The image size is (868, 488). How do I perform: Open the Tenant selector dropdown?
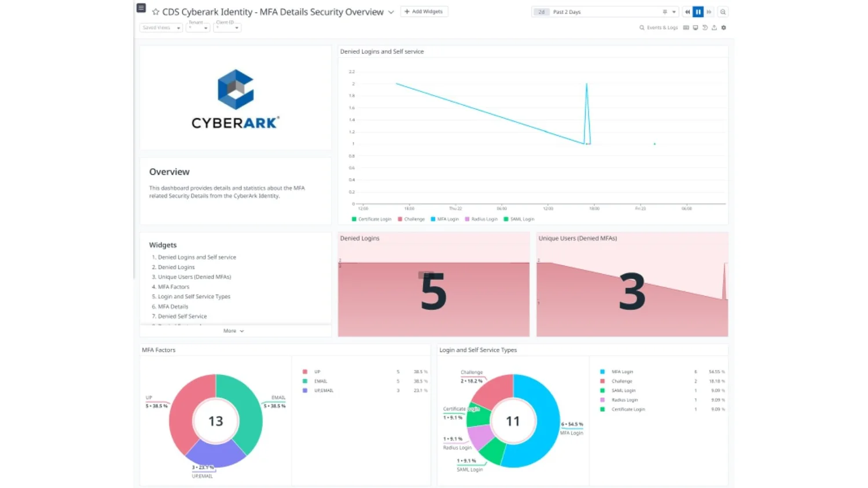198,27
